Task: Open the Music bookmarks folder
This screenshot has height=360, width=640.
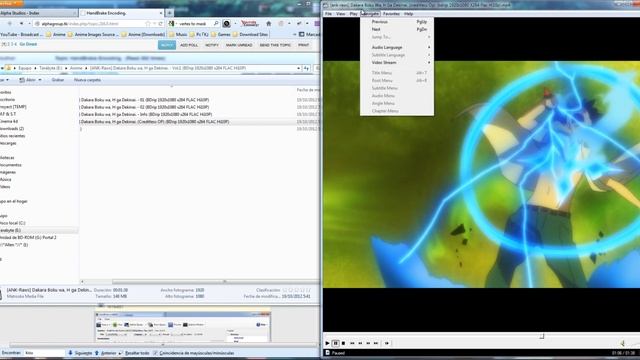Action: pos(178,35)
